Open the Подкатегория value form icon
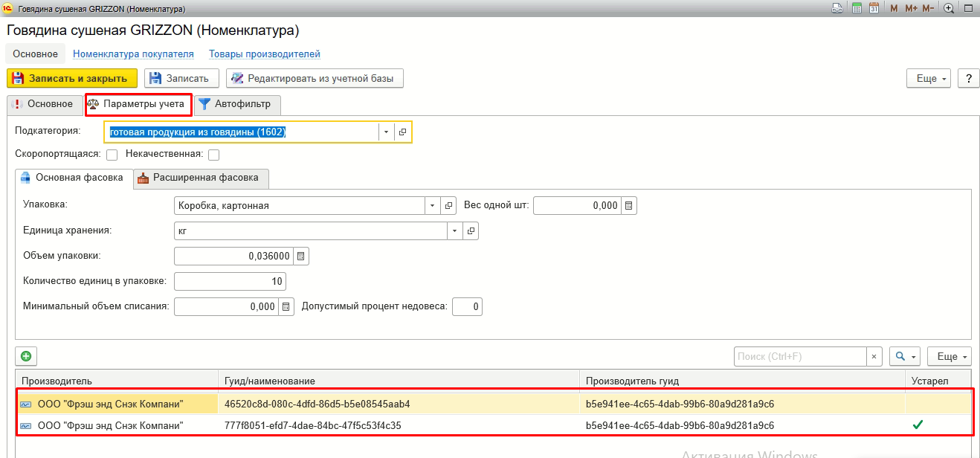Viewport: 980px width, 458px height. (402, 132)
